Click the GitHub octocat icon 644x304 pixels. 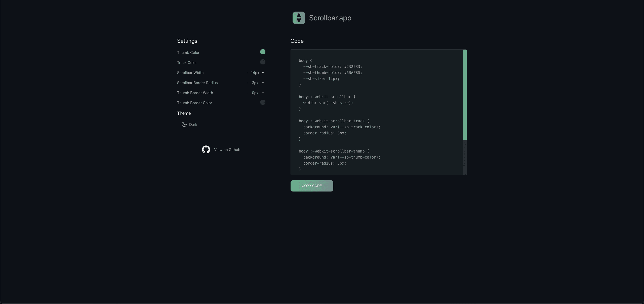[x=206, y=149]
